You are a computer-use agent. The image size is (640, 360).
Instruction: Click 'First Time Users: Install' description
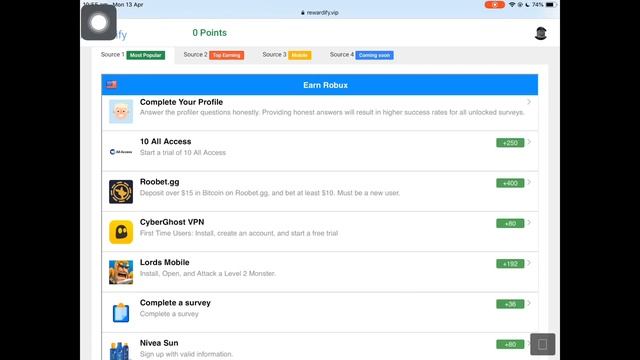tap(239, 233)
